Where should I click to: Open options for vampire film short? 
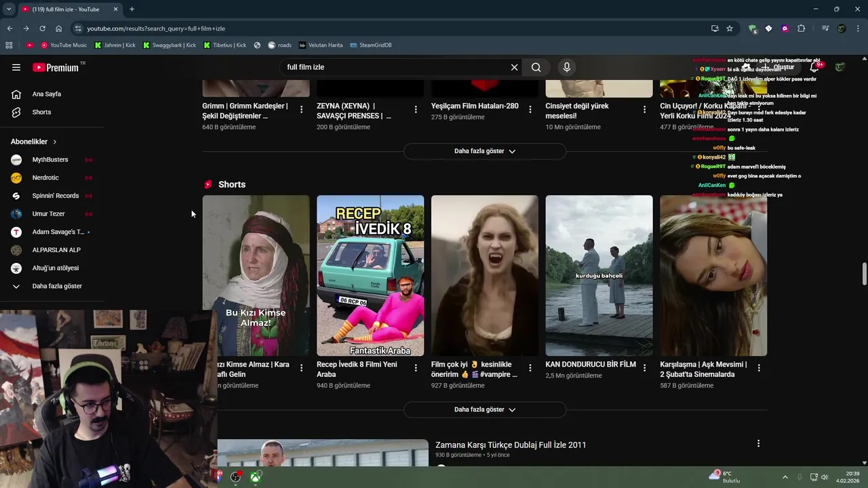[530, 367]
